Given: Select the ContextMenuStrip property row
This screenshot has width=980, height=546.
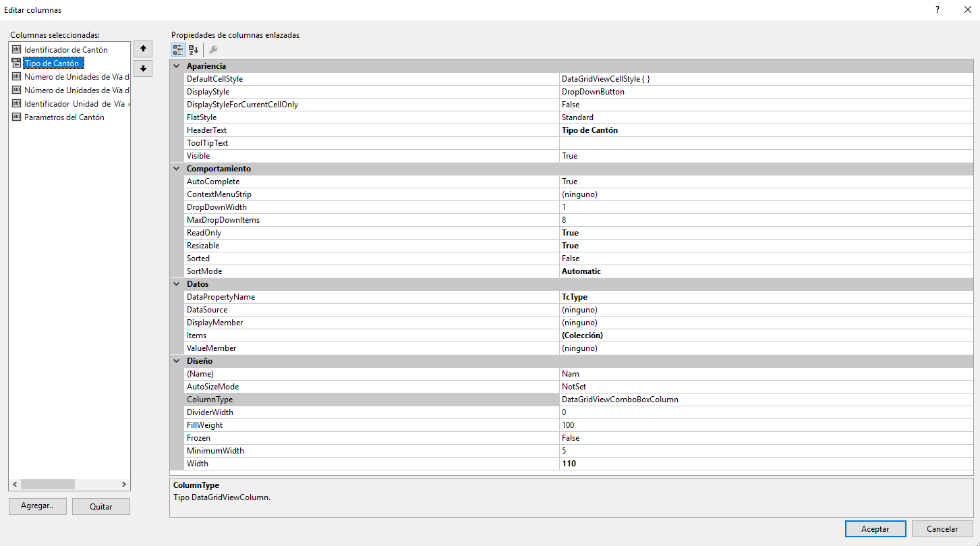Looking at the screenshot, I should click(578, 194).
